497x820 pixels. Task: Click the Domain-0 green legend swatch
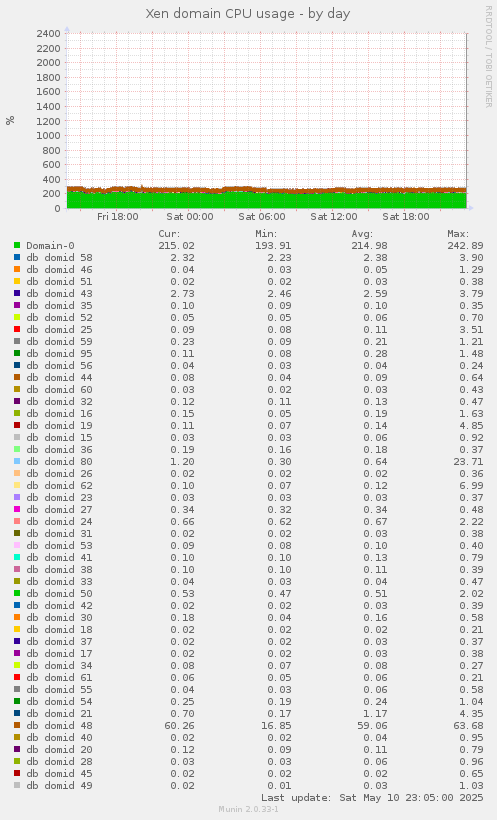coord(17,245)
